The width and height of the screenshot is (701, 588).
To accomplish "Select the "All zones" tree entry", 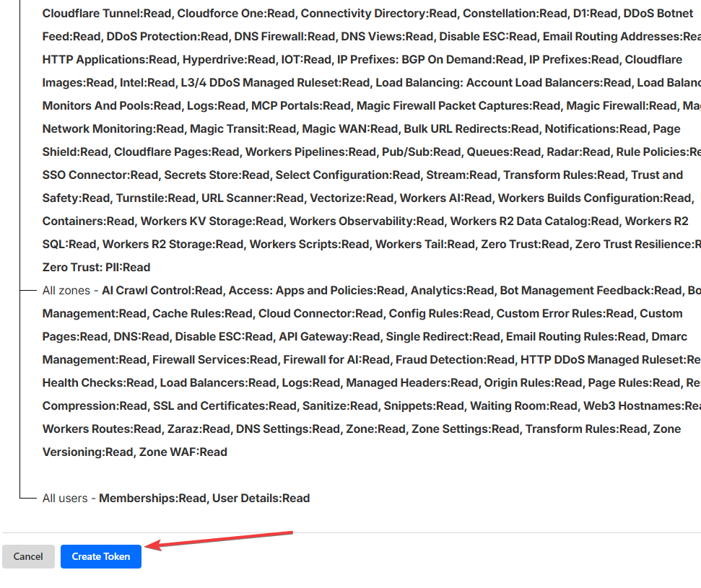I will point(66,290).
